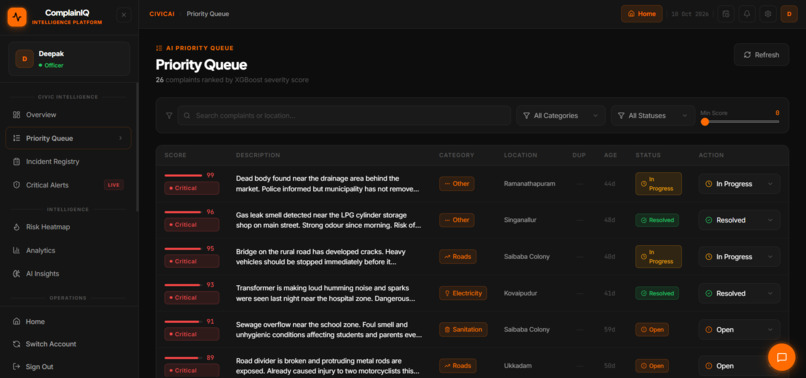Image resolution: width=806 pixels, height=378 pixels.
Task: Open action dropdown for transformer complaint
Action: coord(739,293)
